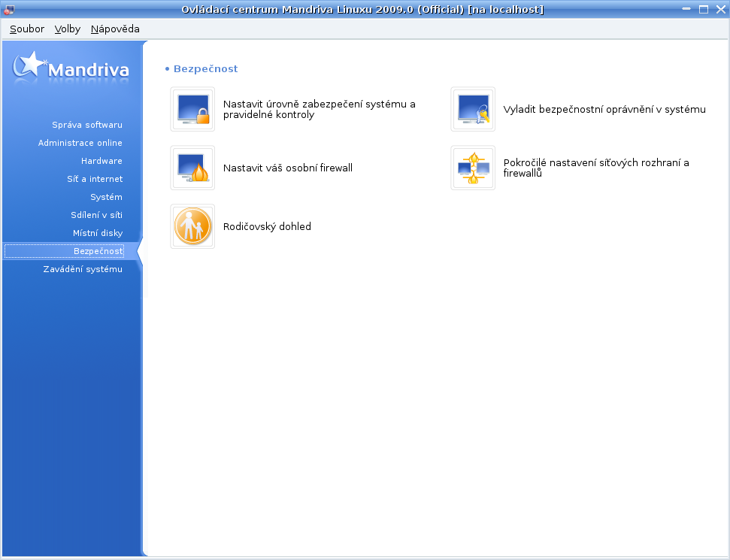Open the Soubor menu
The height and width of the screenshot is (560, 730).
27,29
